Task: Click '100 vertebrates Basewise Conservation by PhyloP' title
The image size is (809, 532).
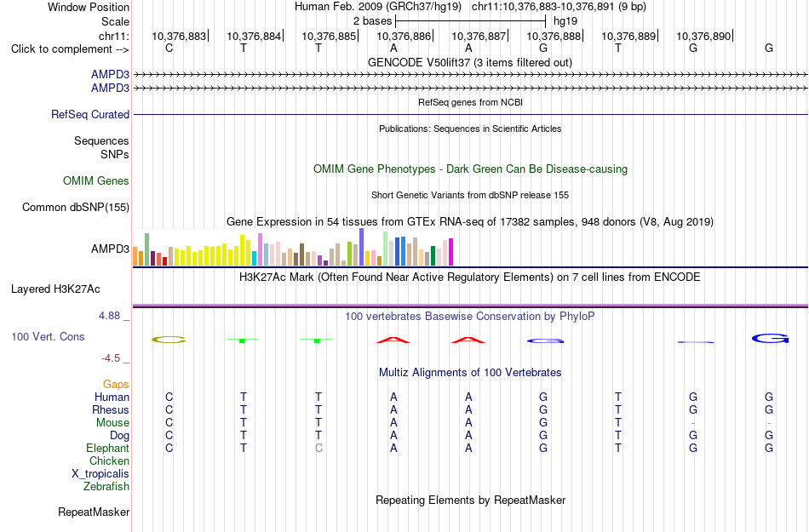Action: [470, 317]
